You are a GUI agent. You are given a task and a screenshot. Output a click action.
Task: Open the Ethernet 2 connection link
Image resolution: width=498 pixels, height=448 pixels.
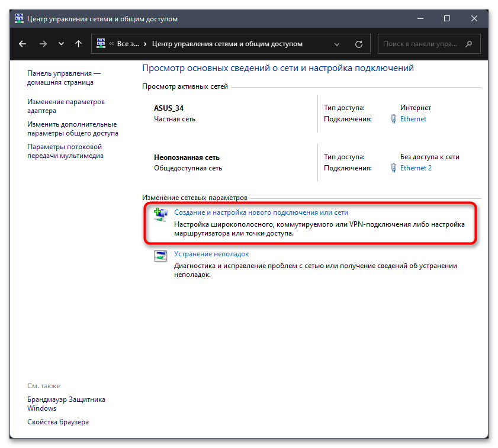pyautogui.click(x=416, y=168)
